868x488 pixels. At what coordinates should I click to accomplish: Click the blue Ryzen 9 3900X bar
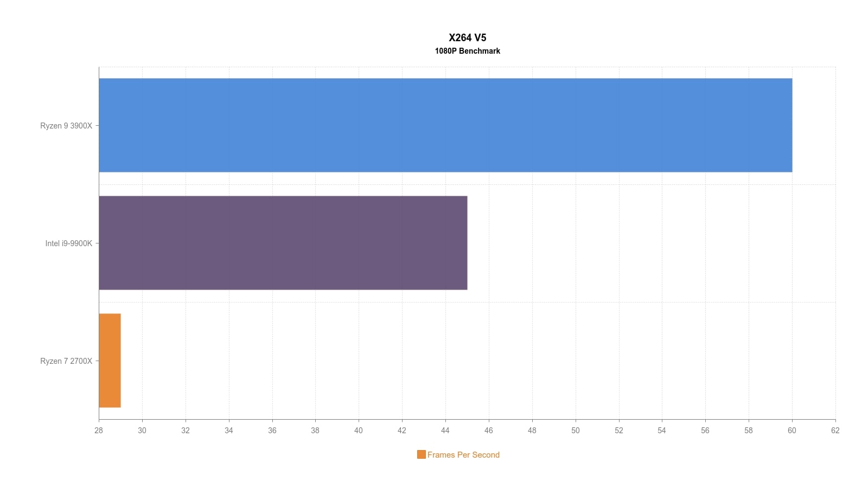445,125
